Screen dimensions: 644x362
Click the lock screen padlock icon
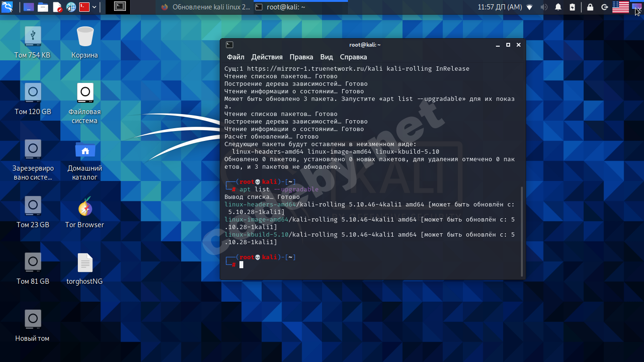pyautogui.click(x=590, y=7)
